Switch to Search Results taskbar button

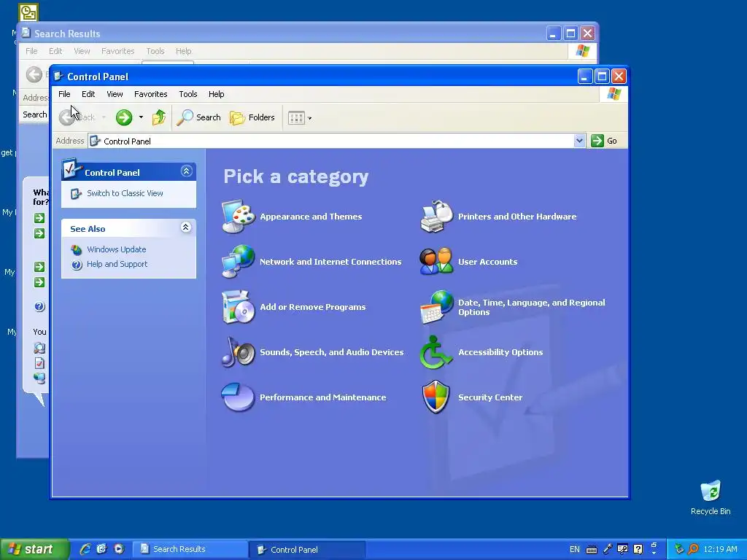(x=190, y=549)
